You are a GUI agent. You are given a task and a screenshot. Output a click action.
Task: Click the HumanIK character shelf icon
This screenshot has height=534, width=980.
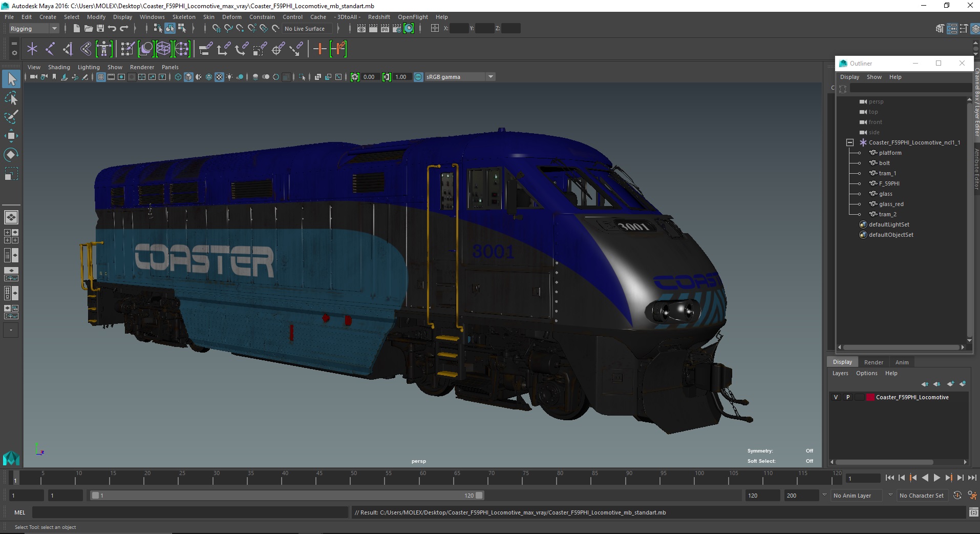point(104,49)
